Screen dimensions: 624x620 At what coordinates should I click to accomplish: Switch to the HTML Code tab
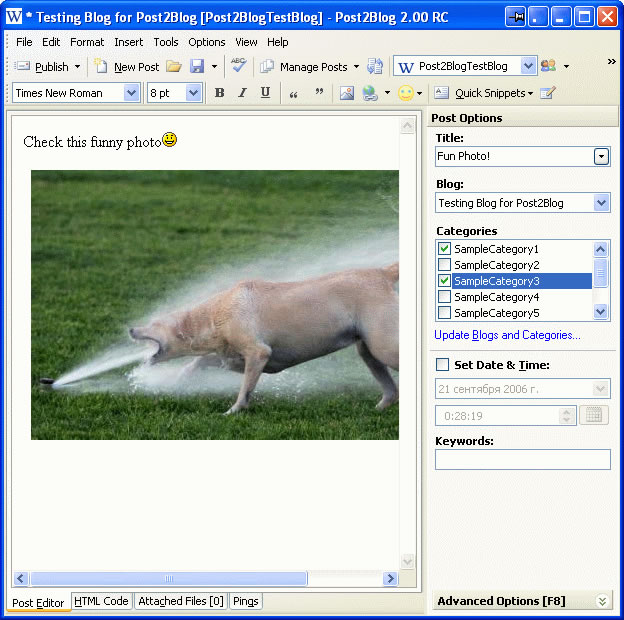pos(101,601)
